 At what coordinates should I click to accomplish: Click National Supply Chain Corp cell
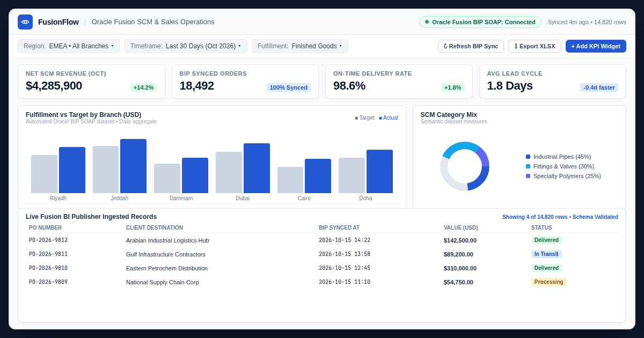pyautogui.click(x=163, y=282)
